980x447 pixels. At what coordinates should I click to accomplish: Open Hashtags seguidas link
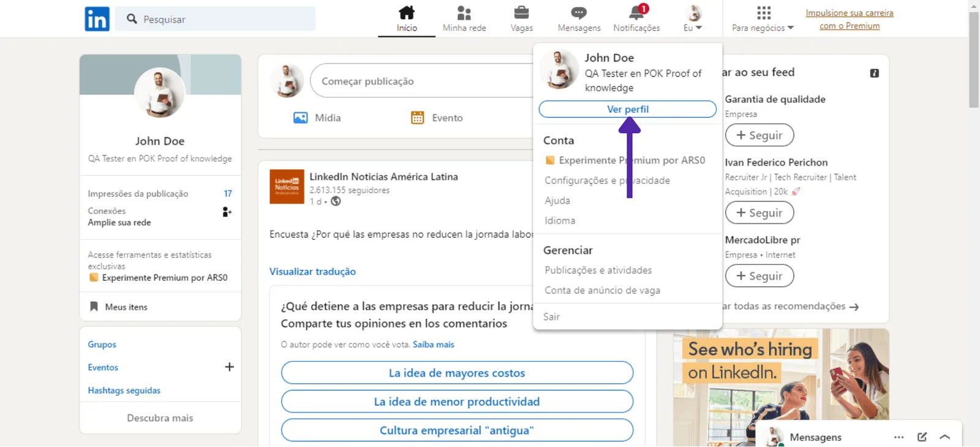124,391
